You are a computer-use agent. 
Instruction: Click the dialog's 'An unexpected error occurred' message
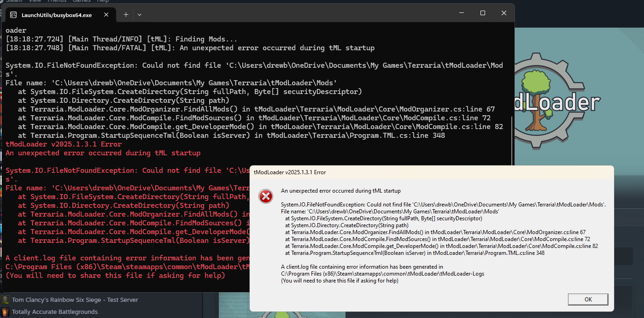341,191
